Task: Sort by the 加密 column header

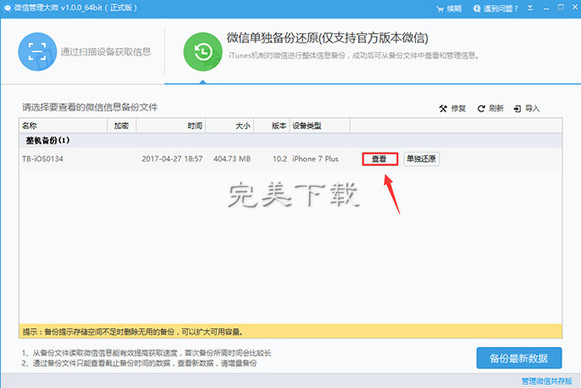Action: (122, 126)
